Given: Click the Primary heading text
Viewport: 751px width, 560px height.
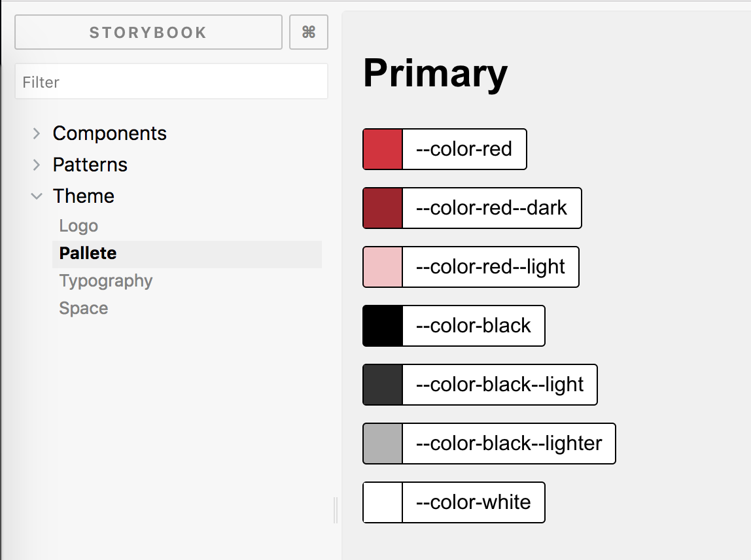Looking at the screenshot, I should (x=435, y=73).
